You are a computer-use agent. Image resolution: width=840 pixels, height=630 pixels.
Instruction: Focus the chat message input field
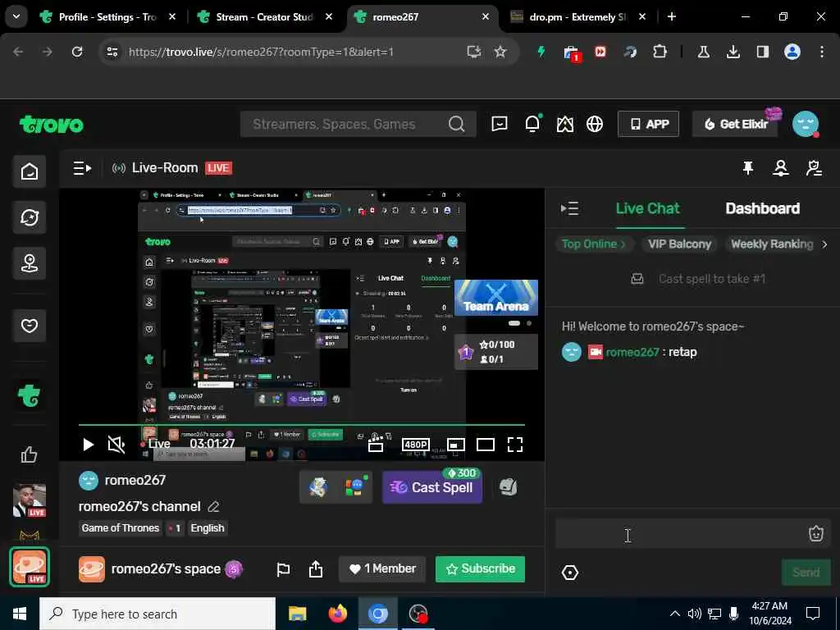pos(679,533)
